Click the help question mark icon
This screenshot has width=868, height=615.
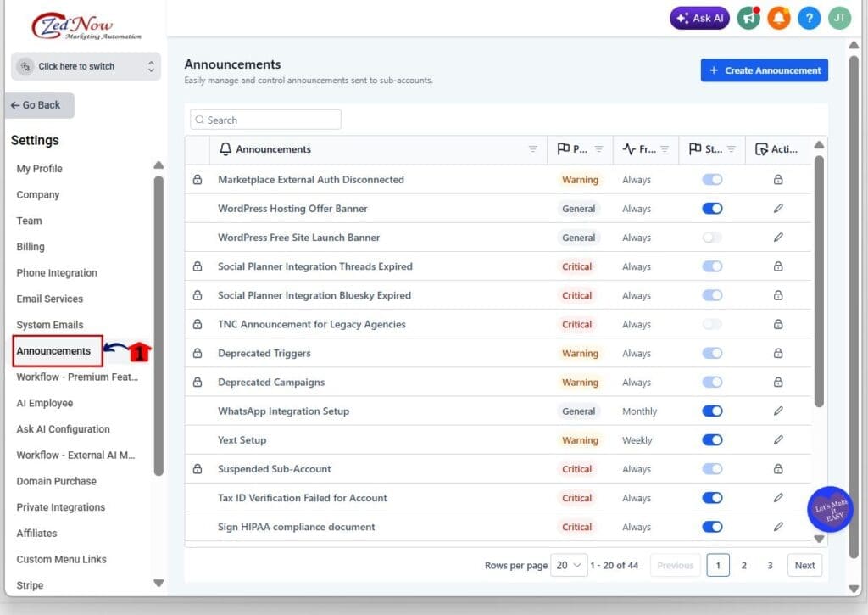[x=809, y=18]
